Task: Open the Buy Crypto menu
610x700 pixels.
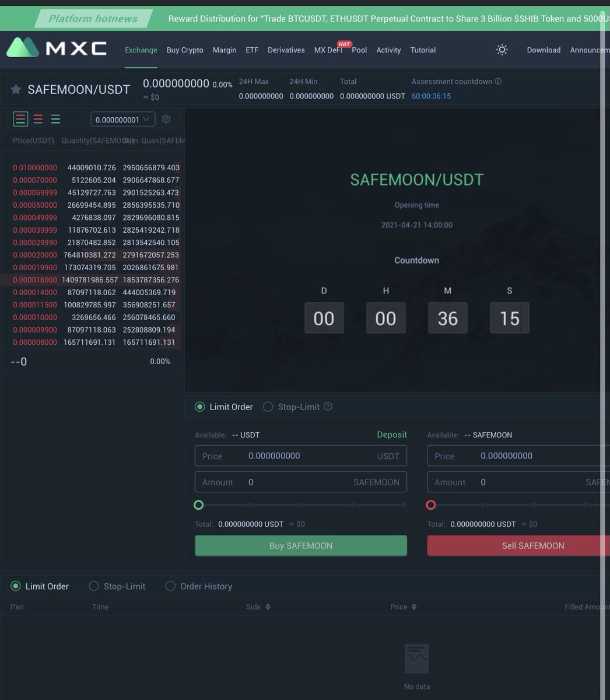Action: click(x=185, y=50)
